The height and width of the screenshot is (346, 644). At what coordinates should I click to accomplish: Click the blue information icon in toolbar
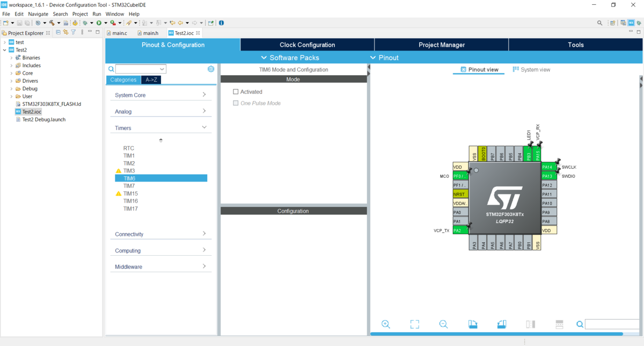[x=222, y=23]
